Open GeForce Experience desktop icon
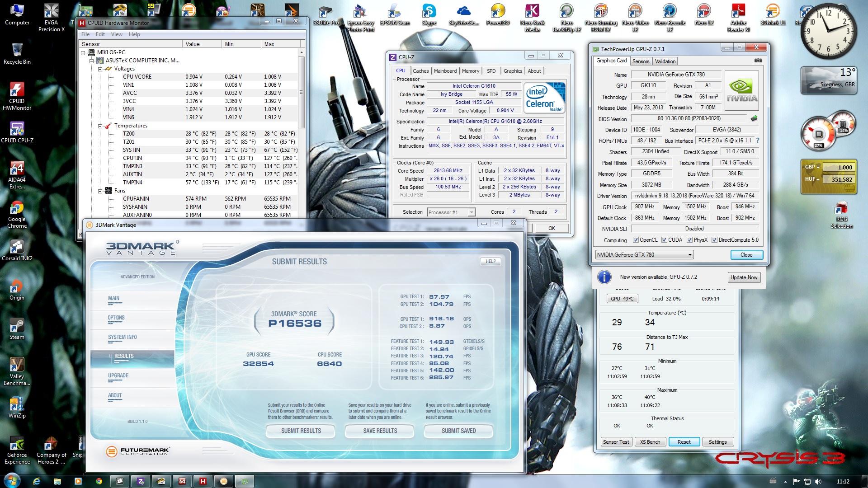 click(x=17, y=450)
